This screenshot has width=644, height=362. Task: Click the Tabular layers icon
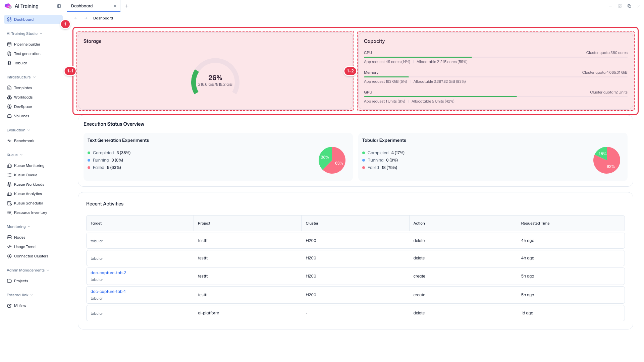9,63
